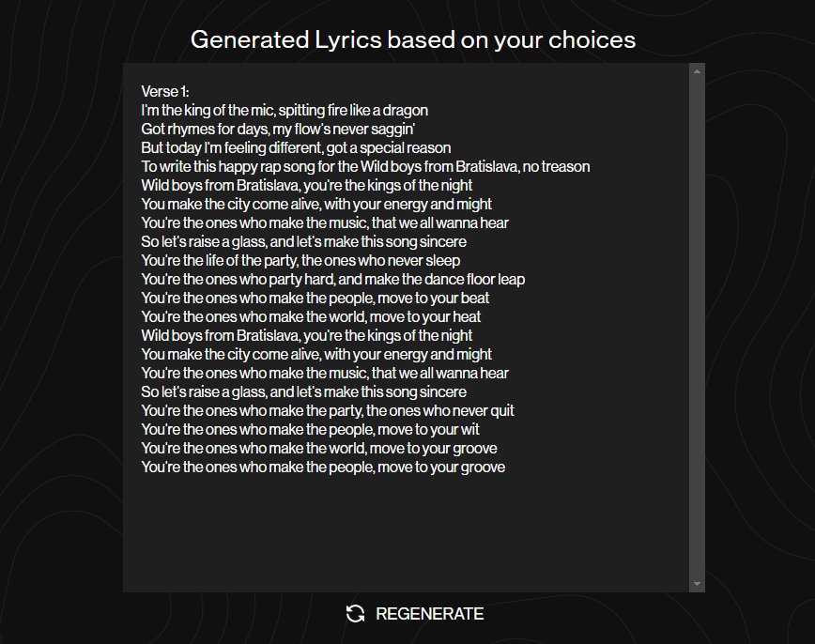
Task: Click the "world, move to your groove" line
Action: 319,448
